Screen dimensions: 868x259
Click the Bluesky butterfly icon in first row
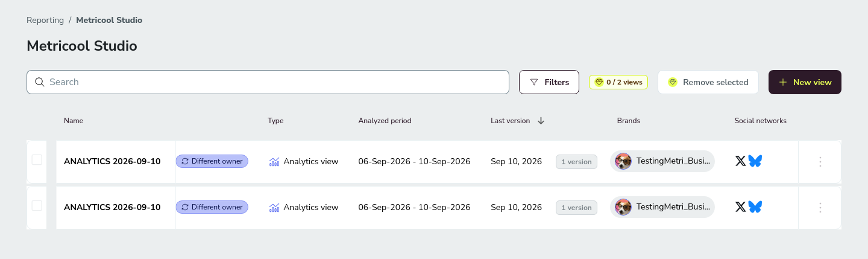pos(755,161)
